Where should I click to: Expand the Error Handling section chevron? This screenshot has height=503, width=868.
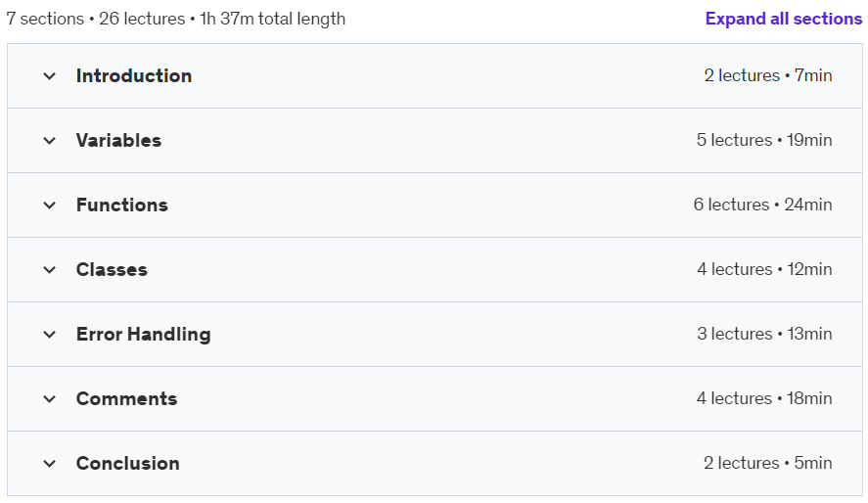pyautogui.click(x=49, y=335)
